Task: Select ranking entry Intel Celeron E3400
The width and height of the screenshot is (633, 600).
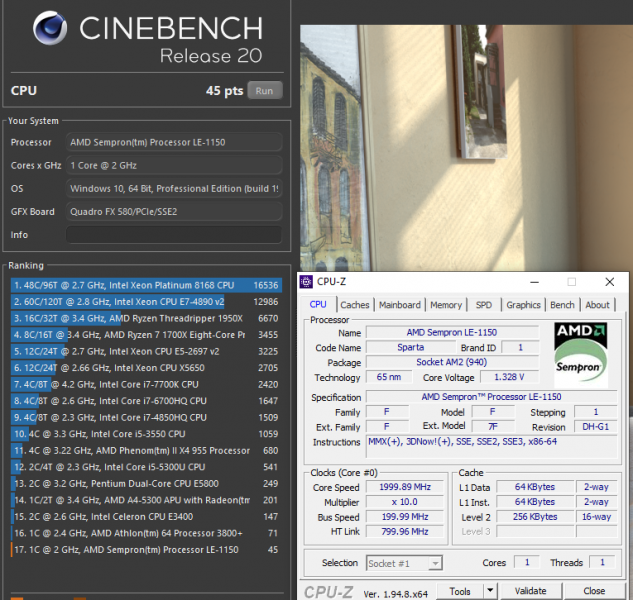Action: pyautogui.click(x=146, y=517)
